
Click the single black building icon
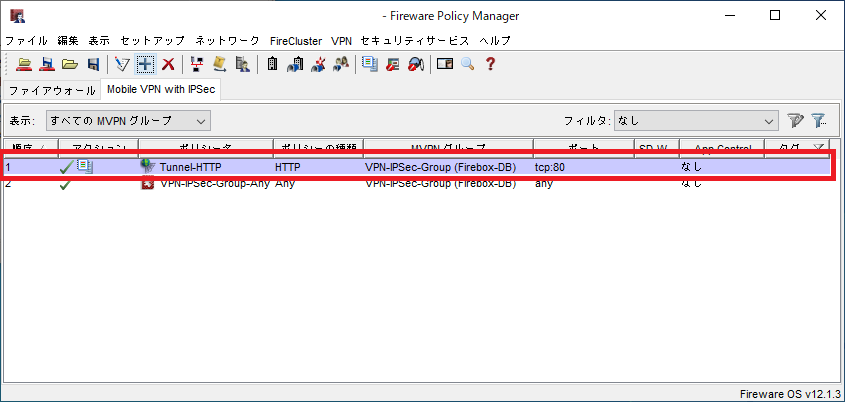coord(272,64)
